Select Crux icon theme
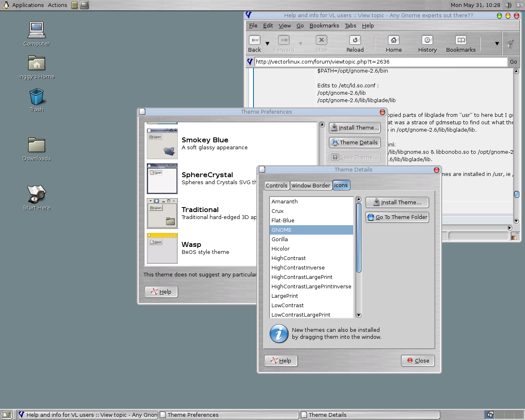Screen dimensions: 525x420 pyautogui.click(x=311, y=211)
